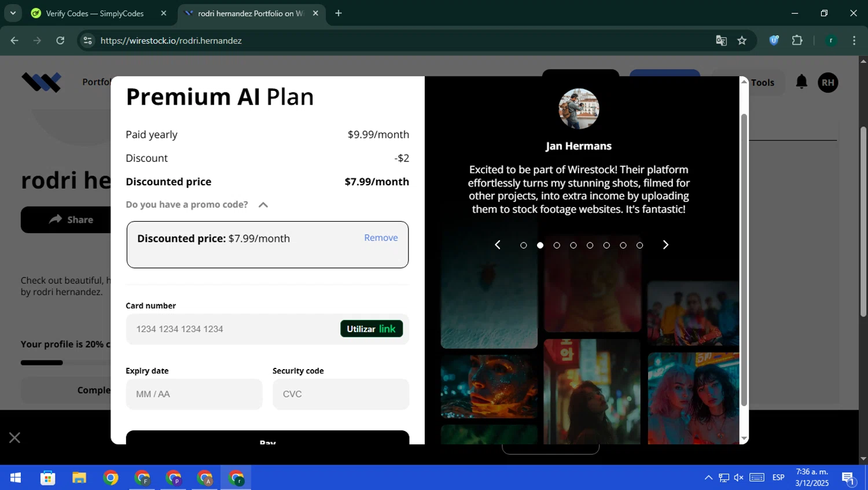
Task: Select the first testimonial carousel dot
Action: (524, 245)
